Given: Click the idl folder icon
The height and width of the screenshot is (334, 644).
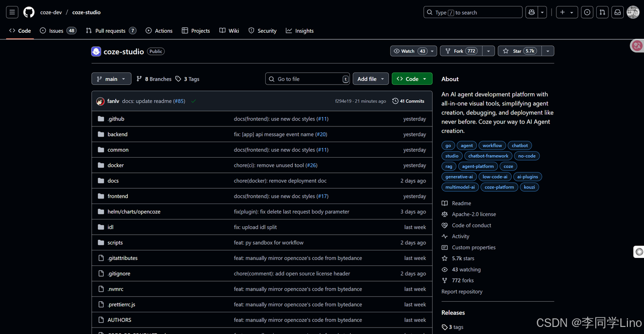Looking at the screenshot, I should click(101, 227).
